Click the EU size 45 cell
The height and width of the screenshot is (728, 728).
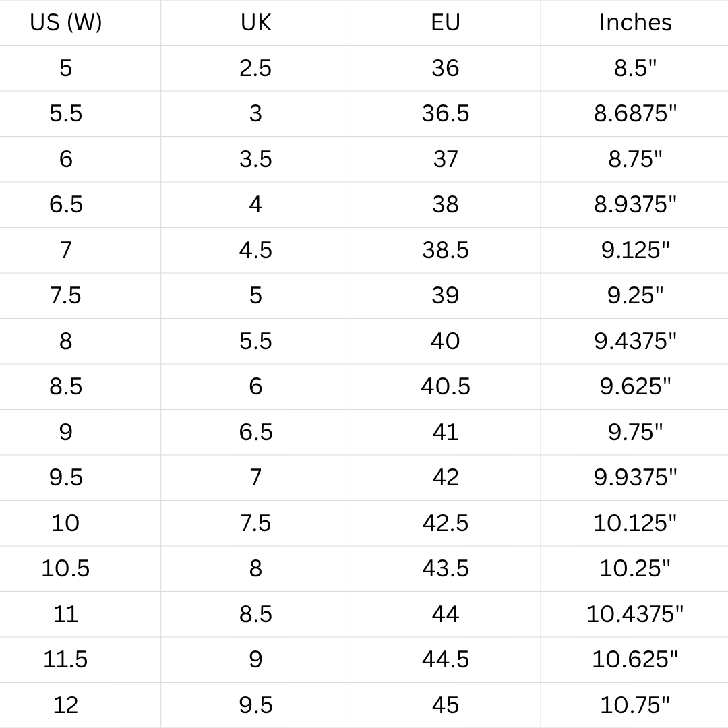point(446,705)
